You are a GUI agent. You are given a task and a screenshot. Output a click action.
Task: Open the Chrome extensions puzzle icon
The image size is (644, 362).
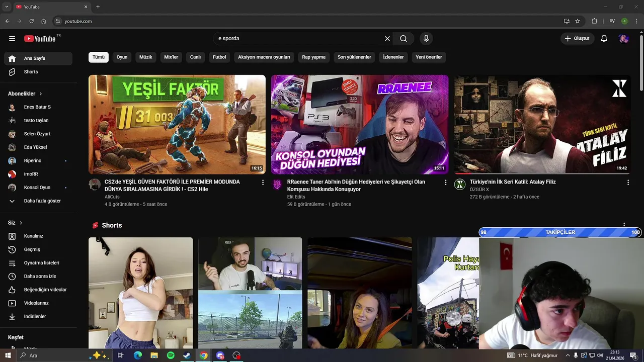595,21
